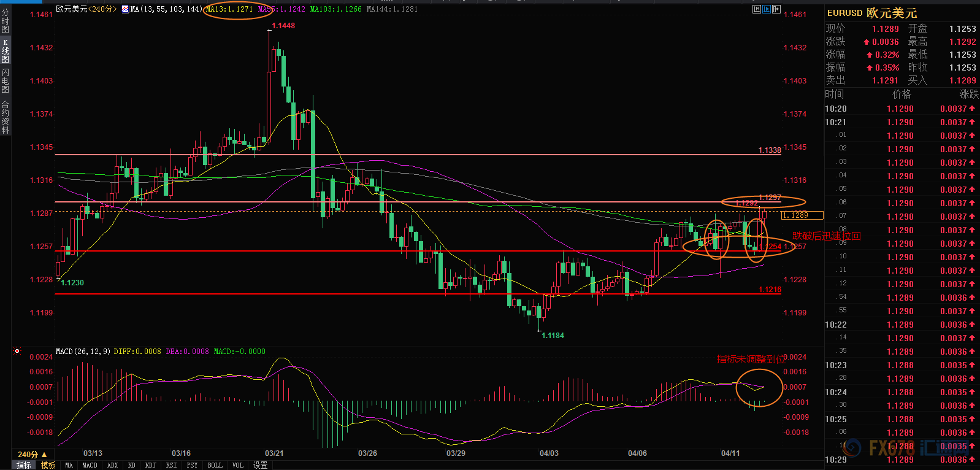Click the 10:21 time row

(902, 122)
